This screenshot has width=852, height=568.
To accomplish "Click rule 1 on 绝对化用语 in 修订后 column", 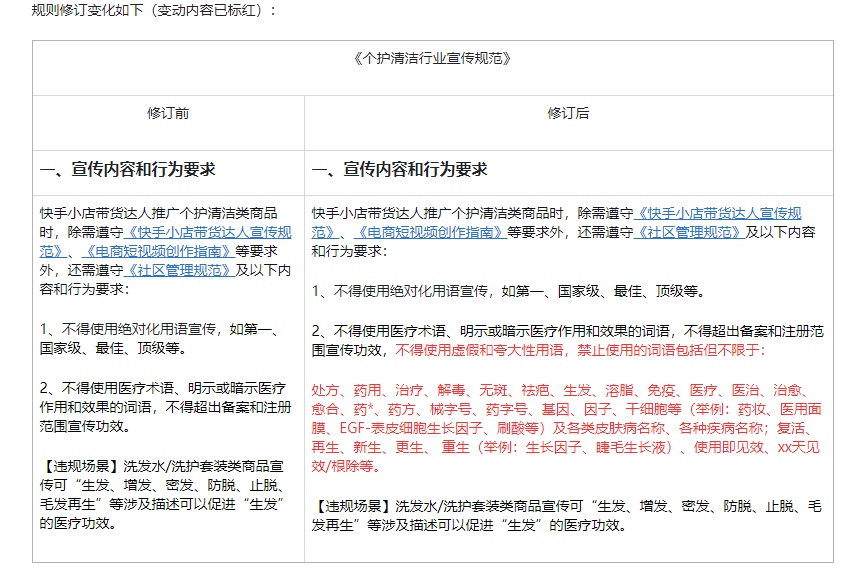I will click(507, 291).
